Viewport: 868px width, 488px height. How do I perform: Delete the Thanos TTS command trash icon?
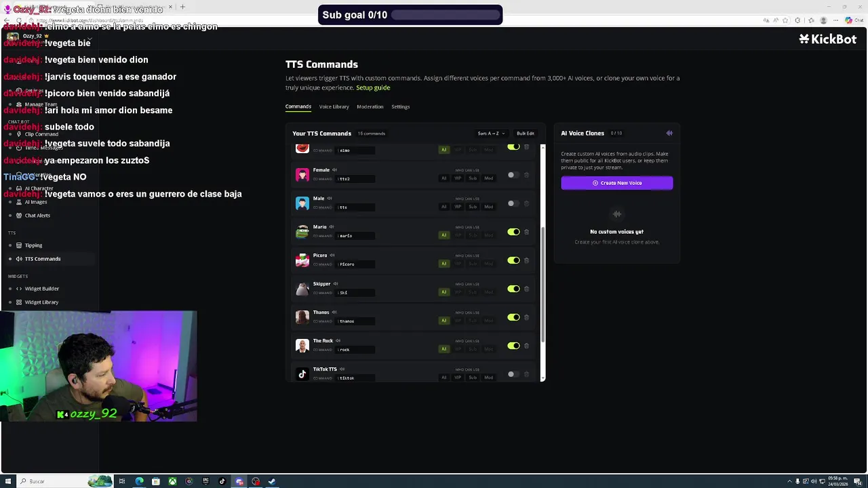pos(526,317)
